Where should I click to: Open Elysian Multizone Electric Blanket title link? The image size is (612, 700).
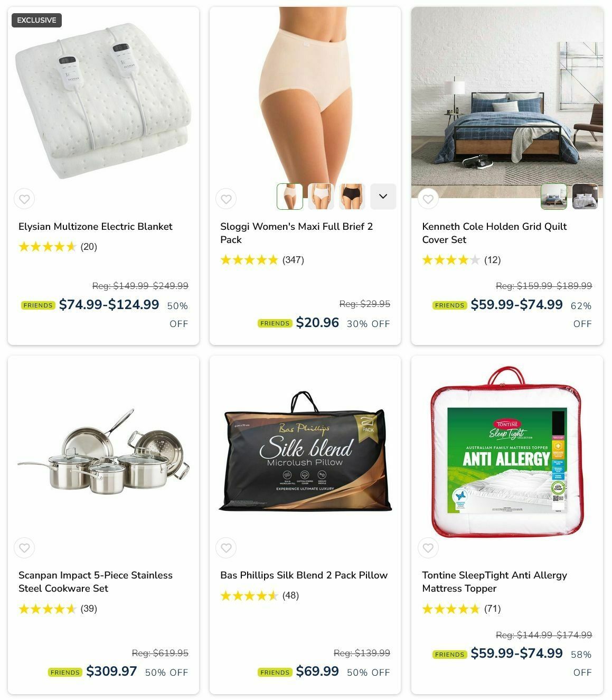(x=96, y=227)
